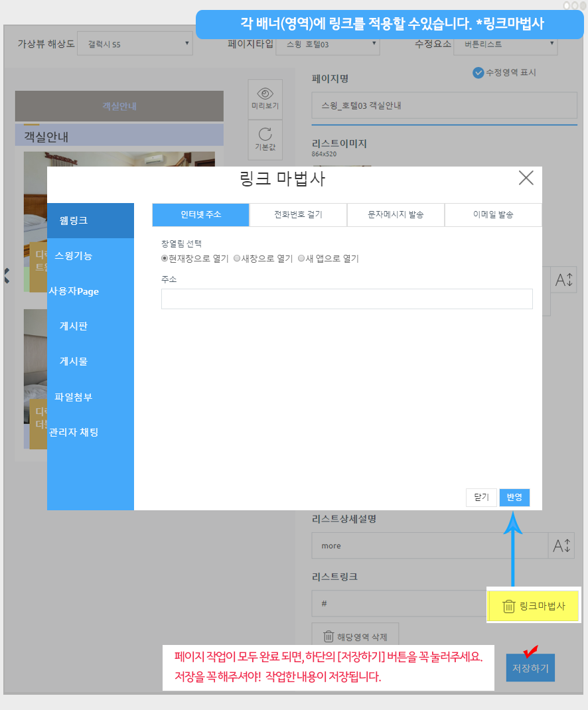Click the 미리보기 eye icon

coord(265,93)
